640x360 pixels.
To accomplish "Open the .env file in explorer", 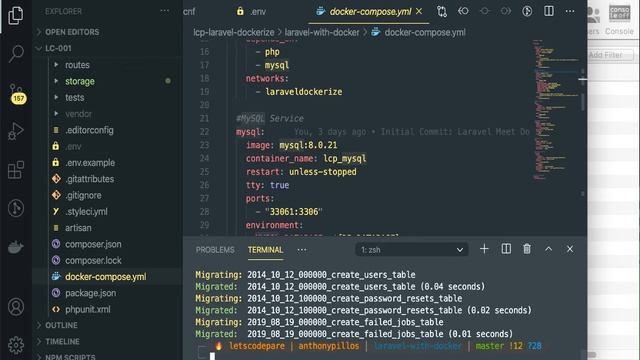I will pos(73,147).
